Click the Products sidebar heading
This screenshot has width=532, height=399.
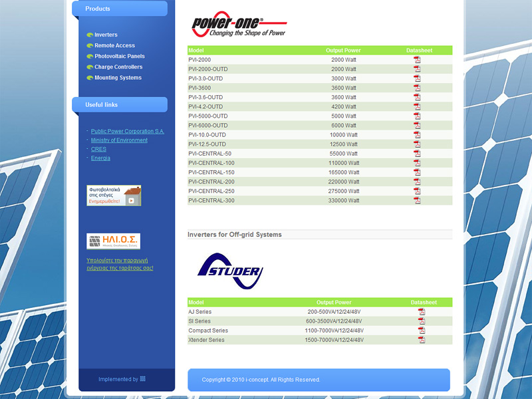(x=98, y=9)
